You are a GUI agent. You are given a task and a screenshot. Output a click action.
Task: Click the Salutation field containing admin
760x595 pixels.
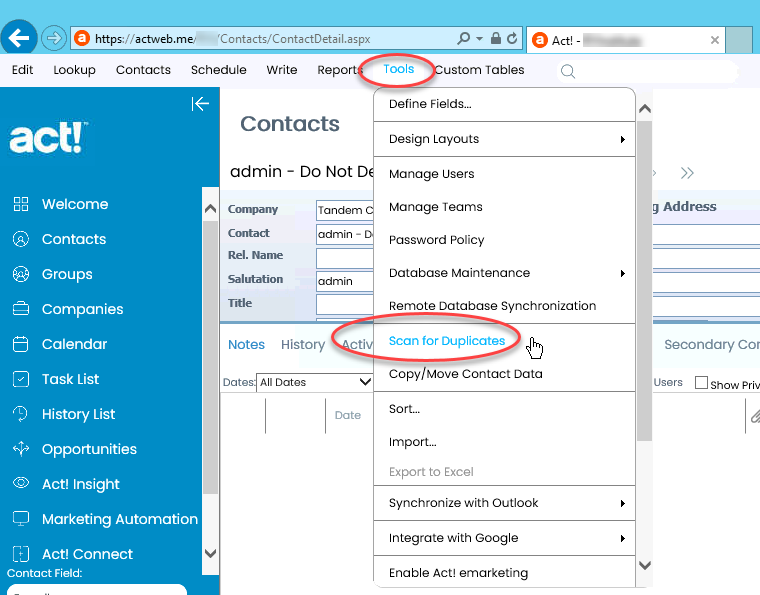point(345,281)
